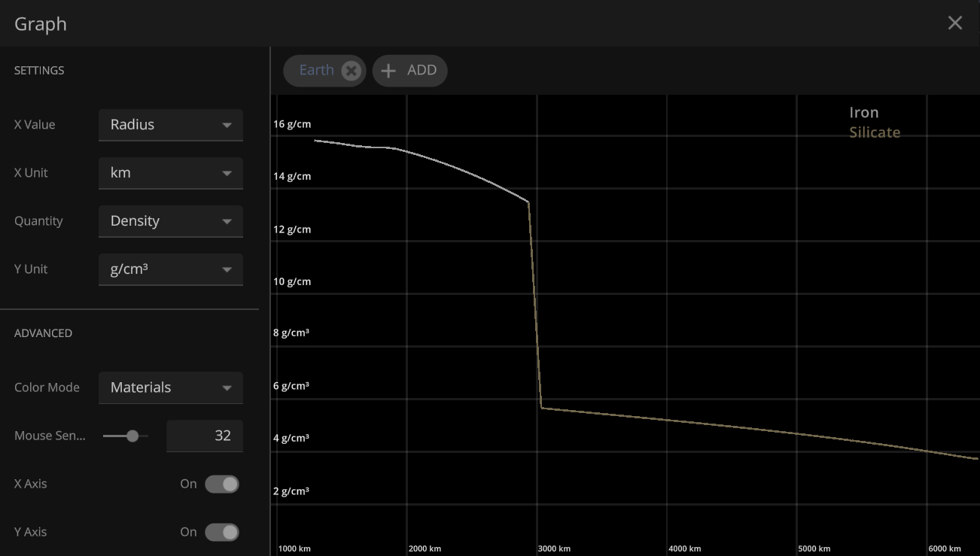Click the 10 g/cm y-axis label
The width and height of the screenshot is (980, 556).
point(292,281)
